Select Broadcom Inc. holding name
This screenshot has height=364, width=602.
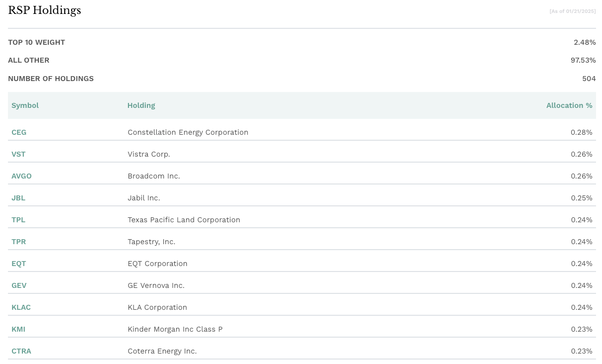pos(154,176)
